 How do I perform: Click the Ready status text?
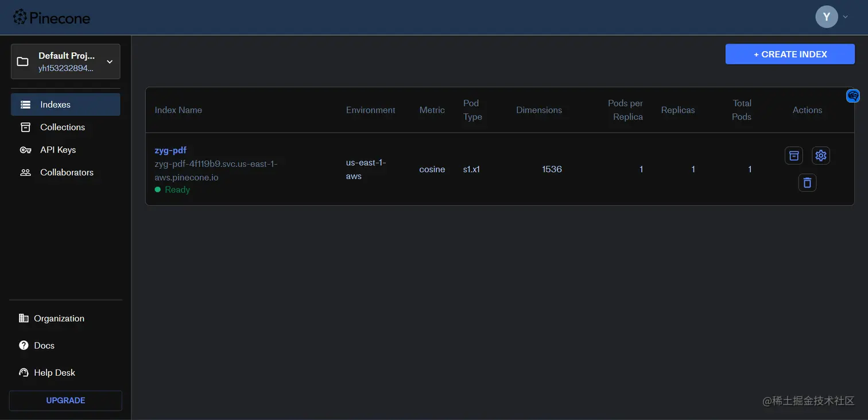click(177, 189)
